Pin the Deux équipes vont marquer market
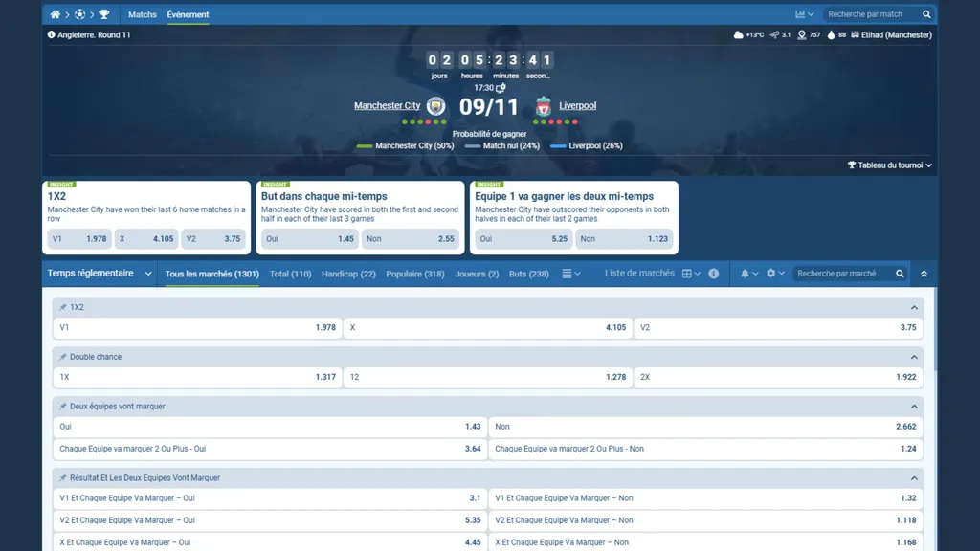The height and width of the screenshot is (551, 980). click(63, 407)
